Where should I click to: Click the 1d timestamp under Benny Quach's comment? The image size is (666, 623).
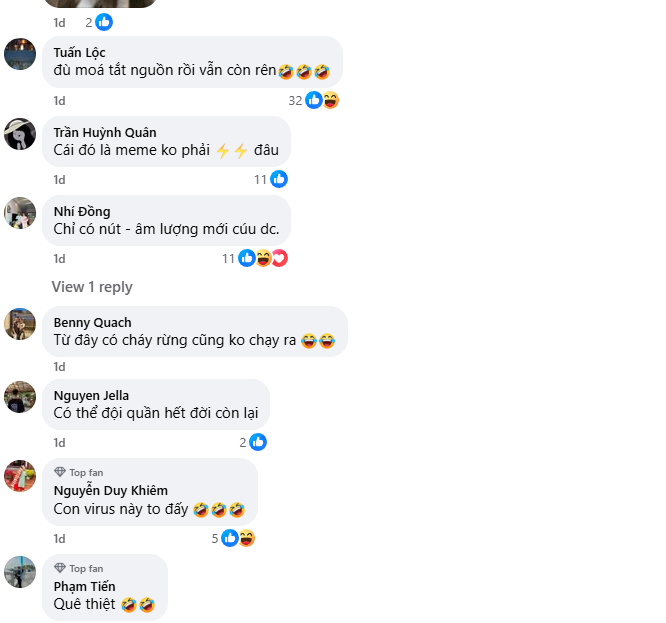coord(59,367)
